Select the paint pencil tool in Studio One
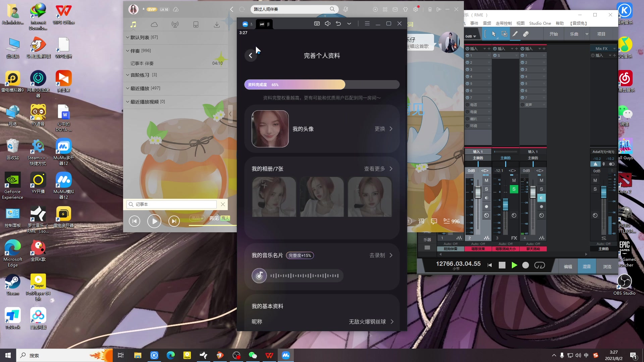644x362 pixels. [515, 34]
